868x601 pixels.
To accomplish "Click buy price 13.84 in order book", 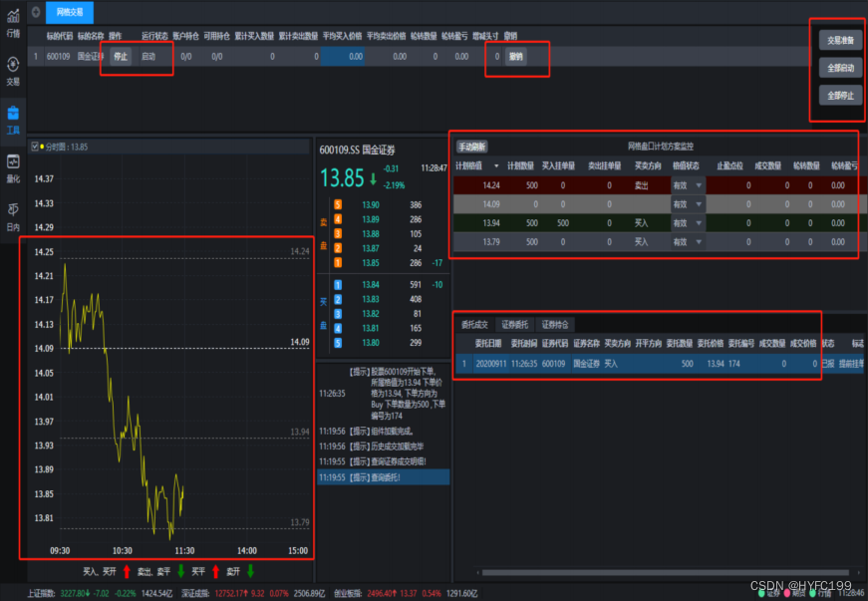I will [x=371, y=285].
